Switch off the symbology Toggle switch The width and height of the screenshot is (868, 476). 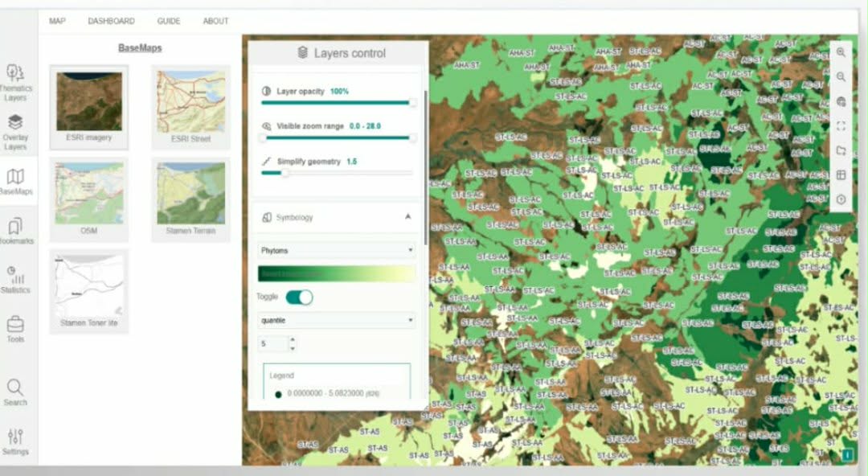point(299,297)
